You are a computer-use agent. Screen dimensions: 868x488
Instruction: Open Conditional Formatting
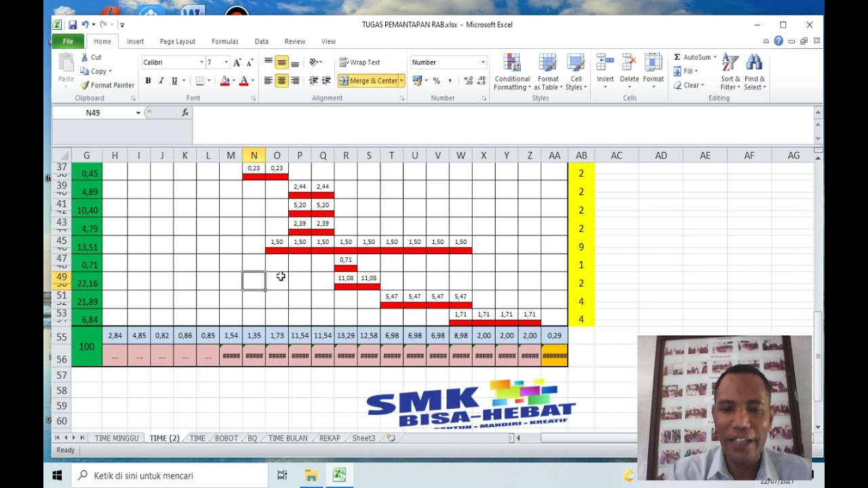(x=512, y=73)
